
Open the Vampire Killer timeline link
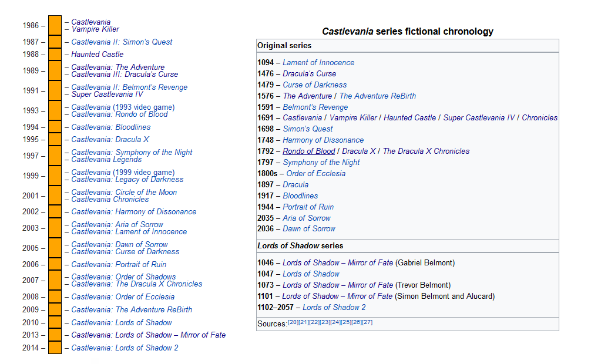click(x=95, y=29)
